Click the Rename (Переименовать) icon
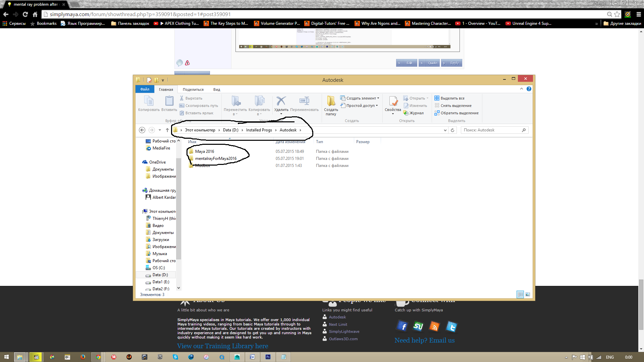The width and height of the screenshot is (644, 362). 304,101
